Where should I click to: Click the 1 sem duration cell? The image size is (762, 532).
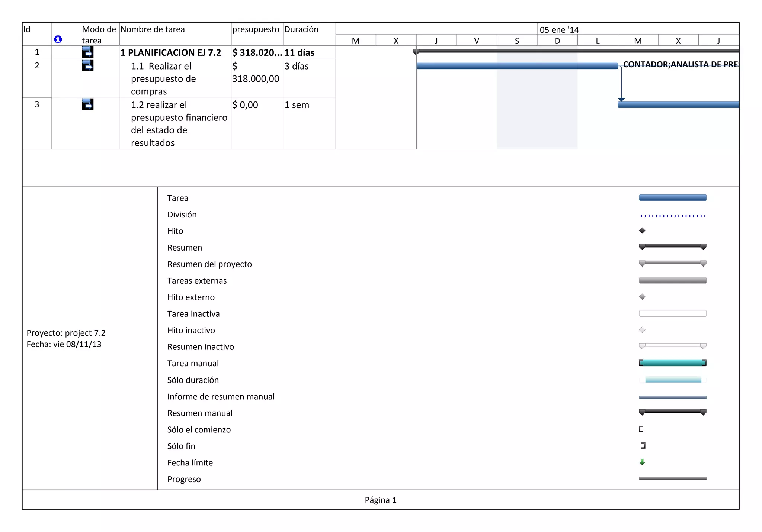[297, 105]
